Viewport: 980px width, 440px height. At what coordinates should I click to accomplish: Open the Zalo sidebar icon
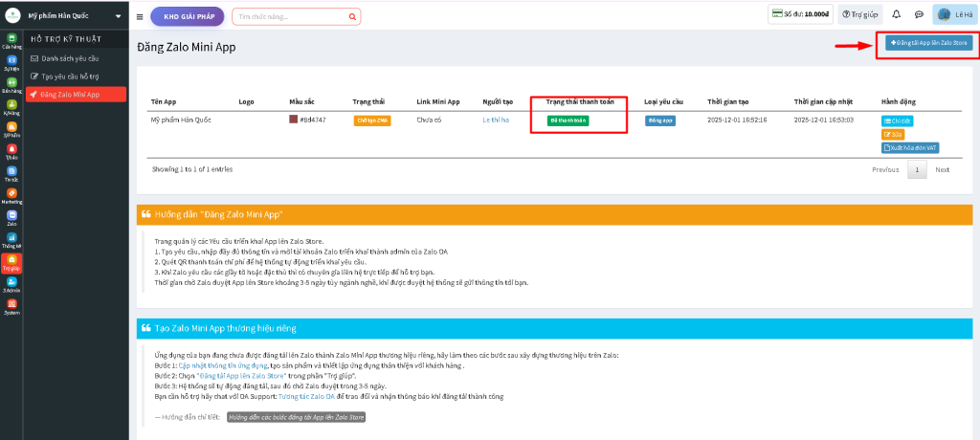coord(11,218)
